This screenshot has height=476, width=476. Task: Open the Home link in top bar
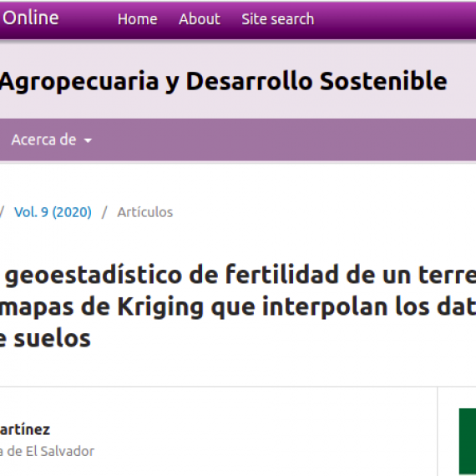coord(137,19)
